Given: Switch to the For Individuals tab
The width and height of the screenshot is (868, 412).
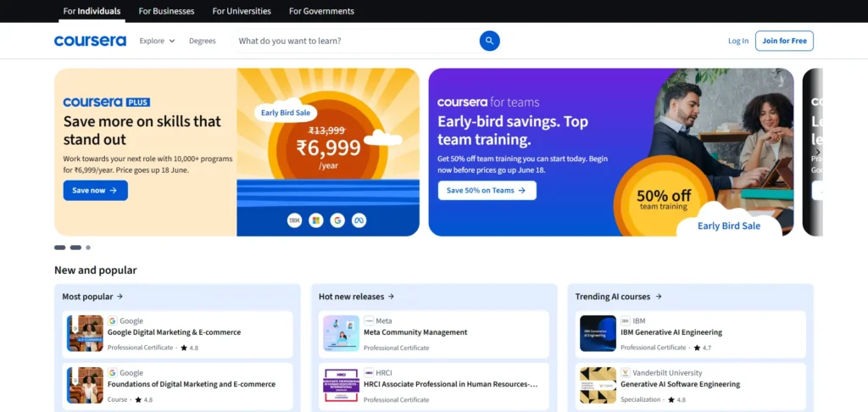Looking at the screenshot, I should [x=92, y=11].
